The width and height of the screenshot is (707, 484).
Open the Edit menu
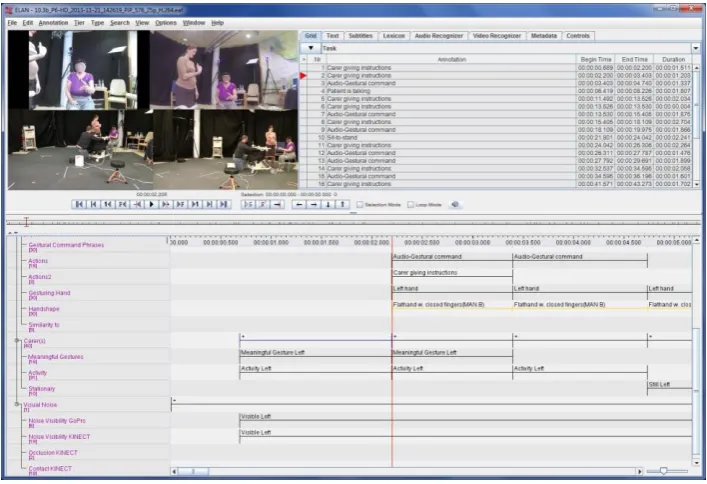coord(28,23)
